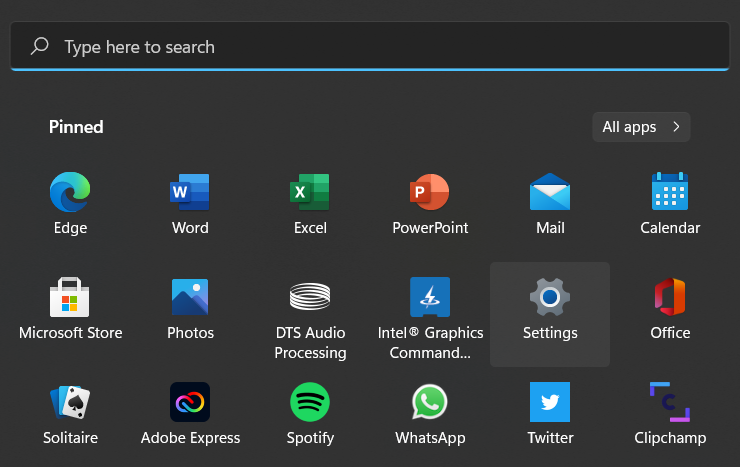Open DTS Audio Processing
This screenshot has height=467, width=740.
coord(310,298)
